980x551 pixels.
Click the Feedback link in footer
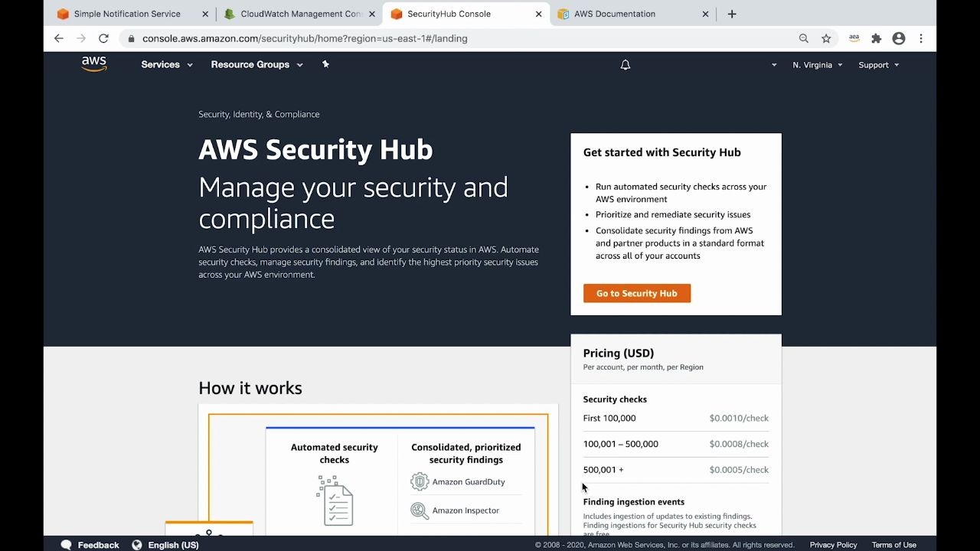coord(98,545)
